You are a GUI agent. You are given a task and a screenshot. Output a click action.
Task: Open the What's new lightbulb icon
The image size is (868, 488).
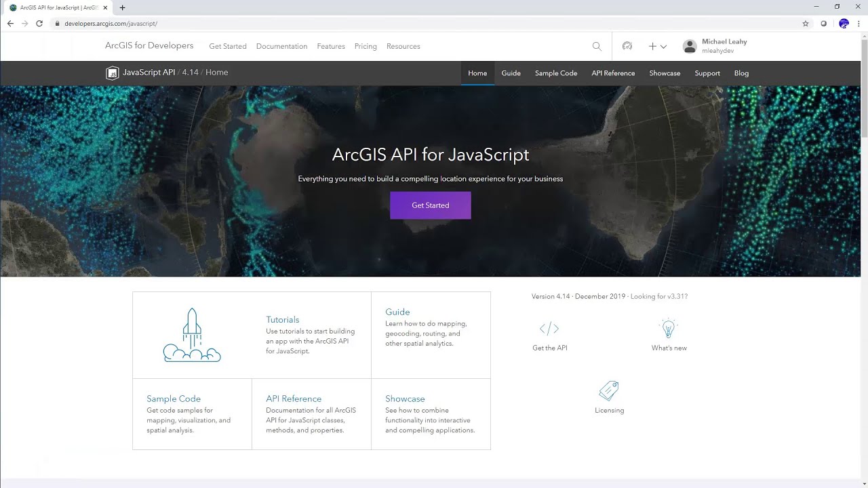click(x=669, y=329)
